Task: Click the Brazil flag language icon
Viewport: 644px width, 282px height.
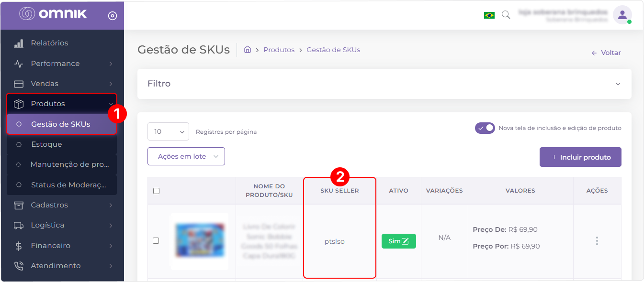Action: pyautogui.click(x=489, y=15)
